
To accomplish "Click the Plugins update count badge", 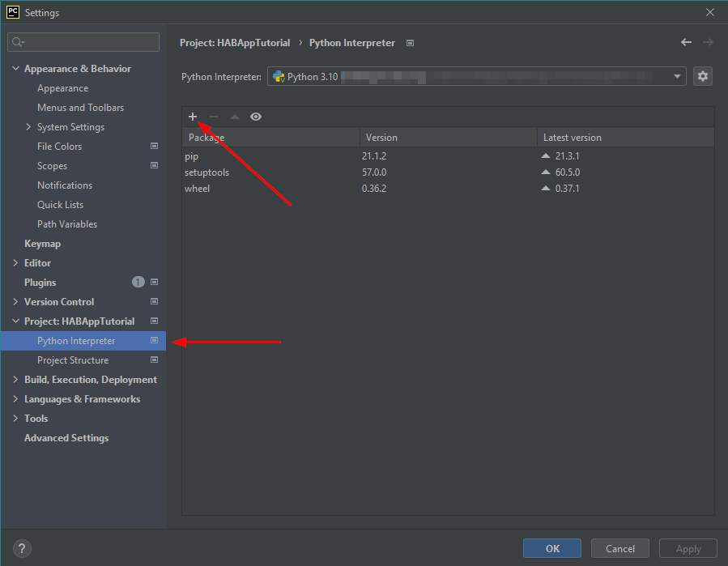I will coord(138,282).
